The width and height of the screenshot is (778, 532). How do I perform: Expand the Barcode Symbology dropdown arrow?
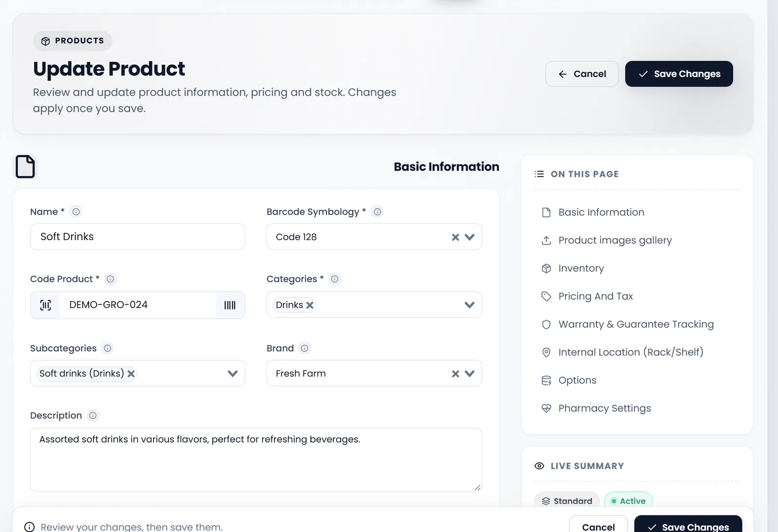coord(469,237)
